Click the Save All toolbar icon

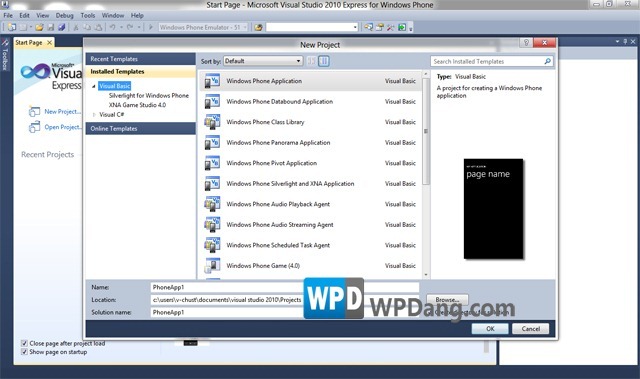pyautogui.click(x=62, y=27)
